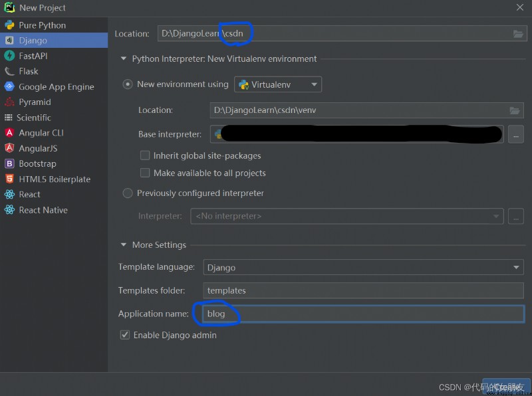532x396 pixels.
Task: Select AngularJS project type label
Action: pyautogui.click(x=38, y=149)
